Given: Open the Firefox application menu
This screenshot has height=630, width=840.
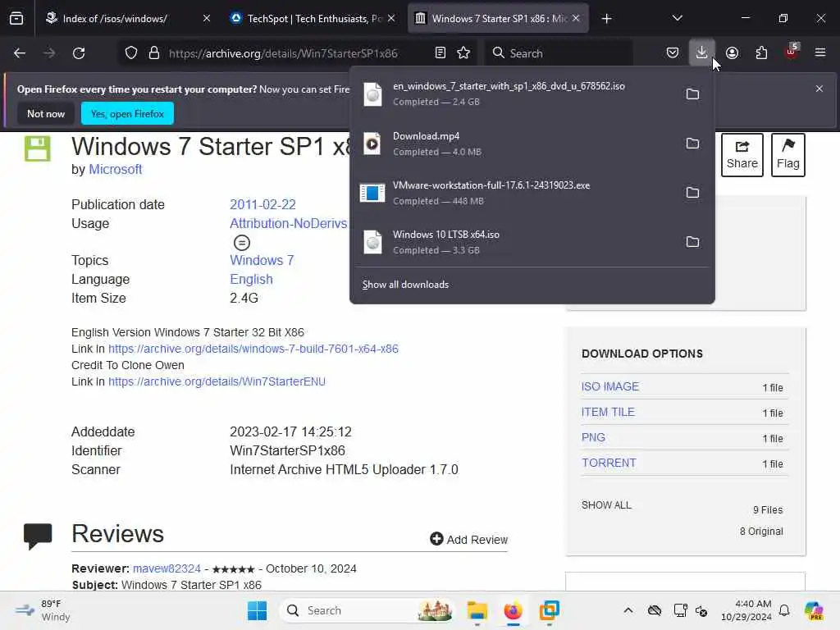Looking at the screenshot, I should [820, 53].
